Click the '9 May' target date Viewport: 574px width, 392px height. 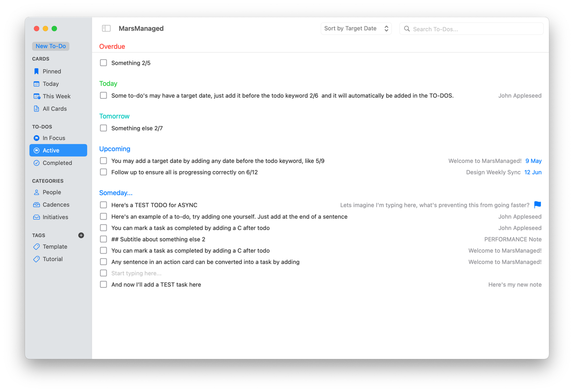533,161
